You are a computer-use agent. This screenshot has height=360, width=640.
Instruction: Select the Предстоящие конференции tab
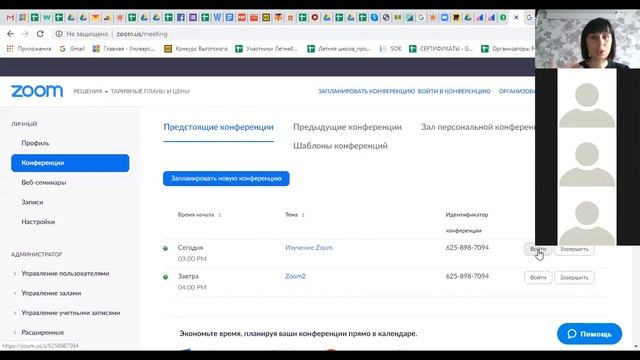218,127
